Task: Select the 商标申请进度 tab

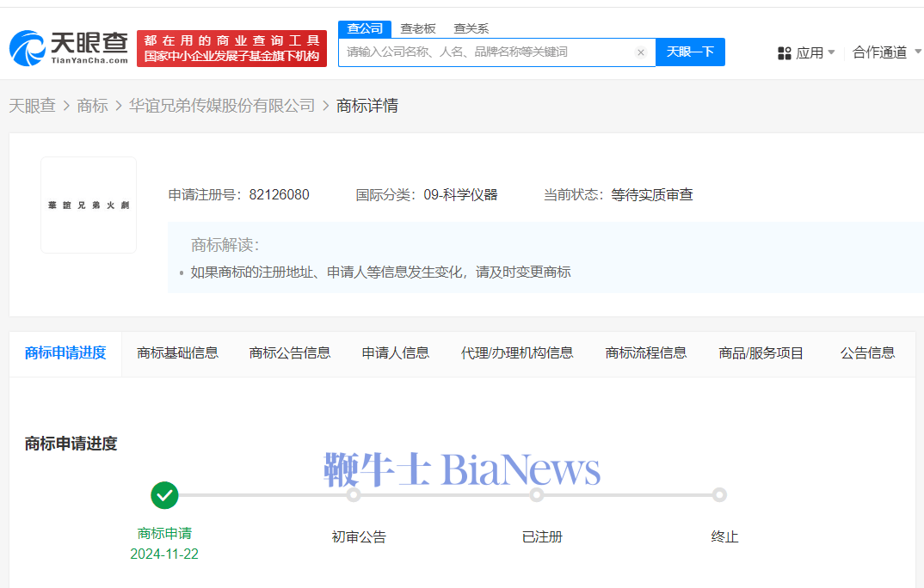Action: point(65,353)
